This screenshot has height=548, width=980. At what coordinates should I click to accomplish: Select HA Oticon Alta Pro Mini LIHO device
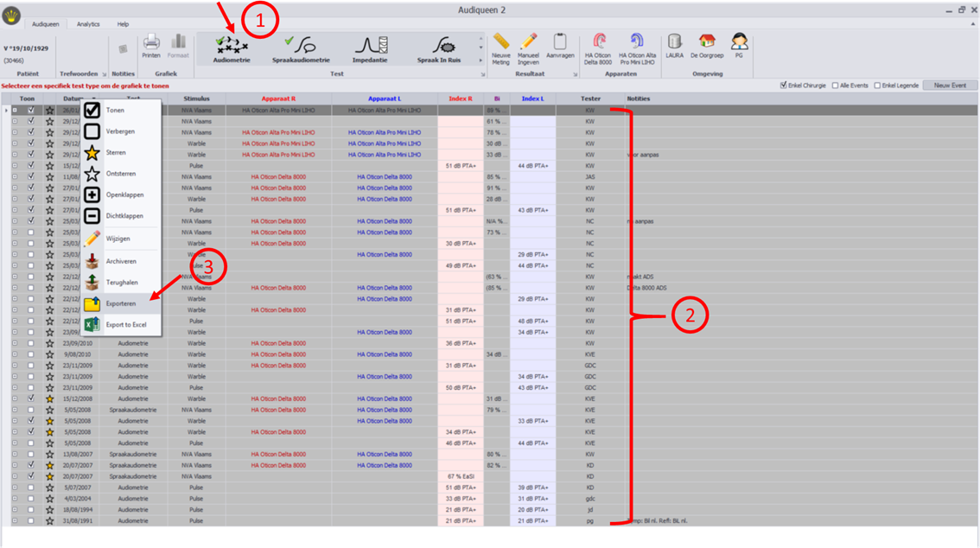(637, 48)
